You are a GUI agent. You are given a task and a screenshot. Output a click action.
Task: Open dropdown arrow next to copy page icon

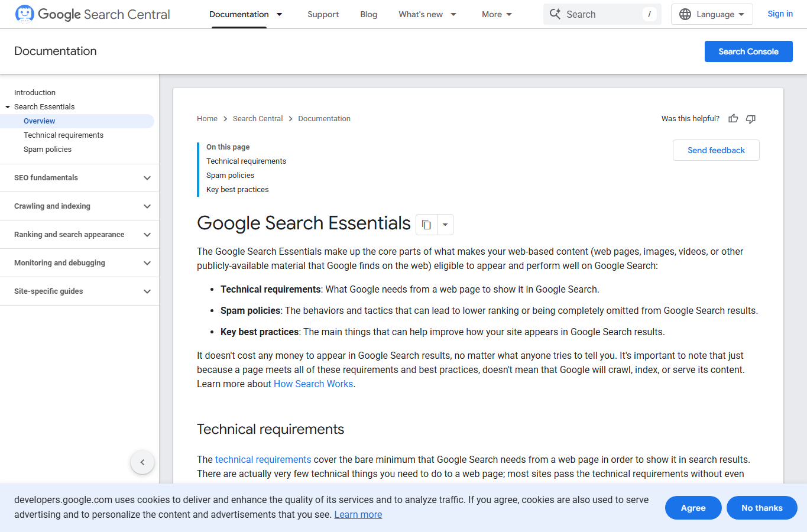coord(445,225)
